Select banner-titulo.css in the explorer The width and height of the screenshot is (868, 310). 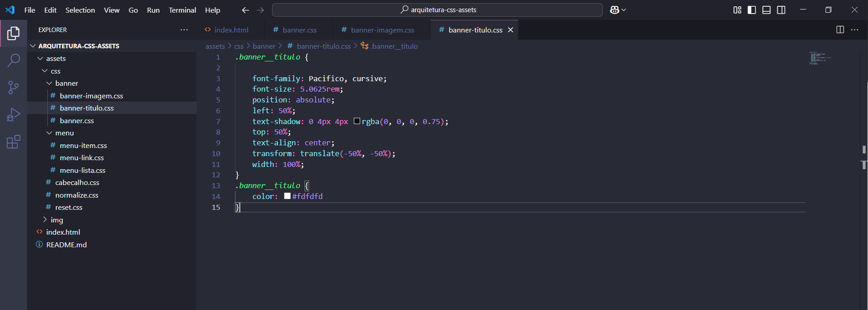[112, 108]
